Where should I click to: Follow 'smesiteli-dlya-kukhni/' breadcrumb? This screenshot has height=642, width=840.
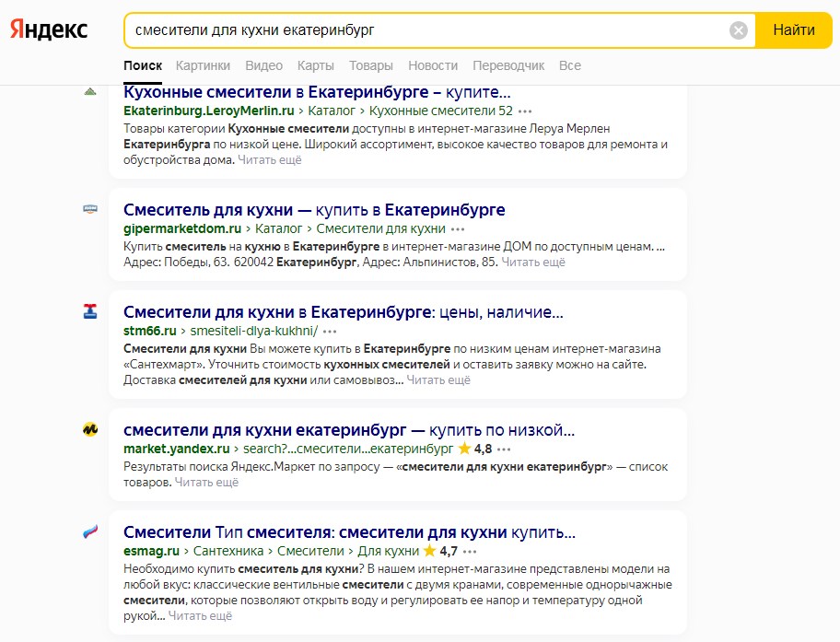[x=253, y=332]
